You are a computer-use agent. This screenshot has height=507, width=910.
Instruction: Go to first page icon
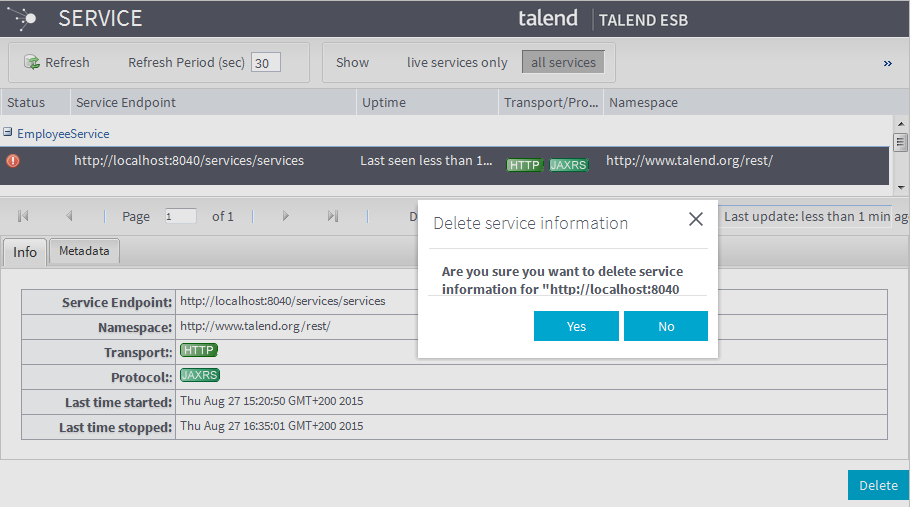click(23, 216)
